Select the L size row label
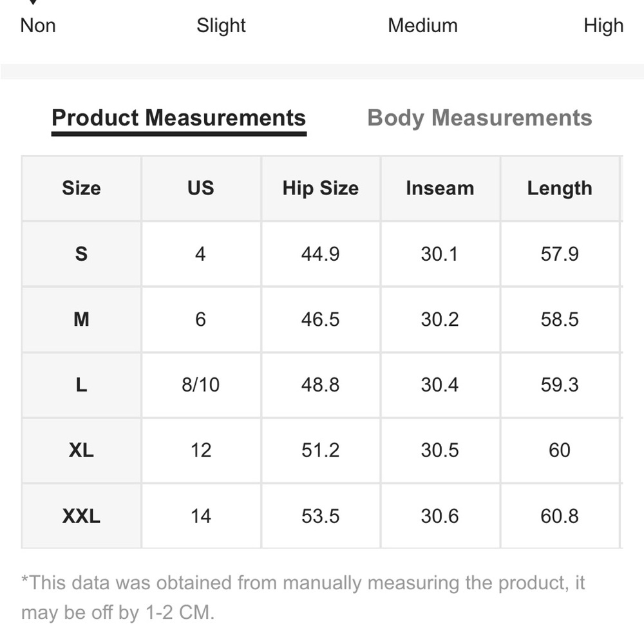Viewport: 644px width, 644px height. [81, 385]
